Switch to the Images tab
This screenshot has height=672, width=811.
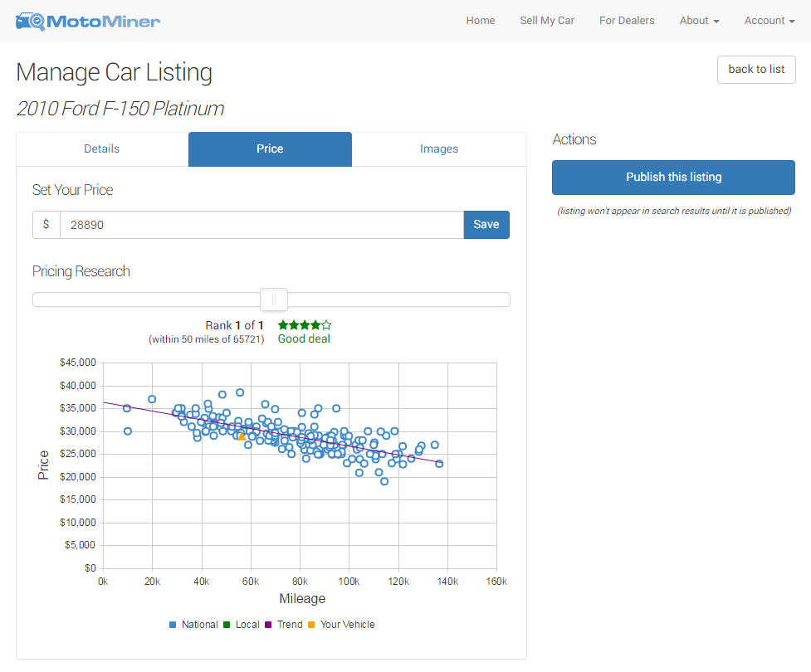click(x=439, y=149)
